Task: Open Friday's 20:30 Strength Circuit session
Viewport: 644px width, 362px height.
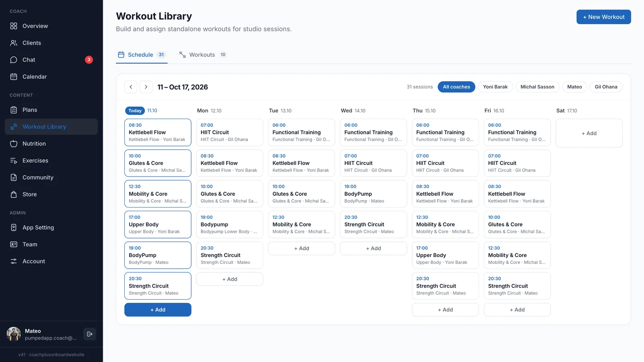Action: (x=517, y=286)
